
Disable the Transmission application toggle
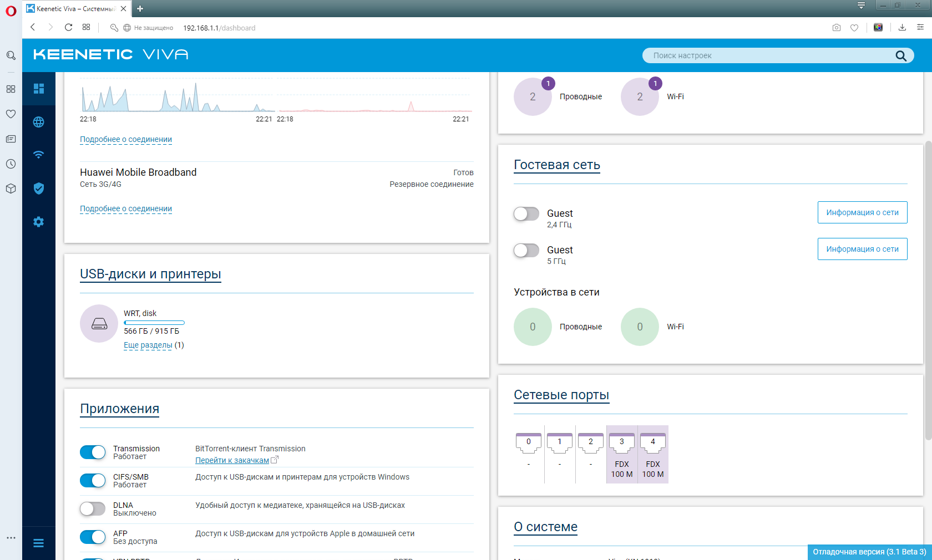(93, 452)
